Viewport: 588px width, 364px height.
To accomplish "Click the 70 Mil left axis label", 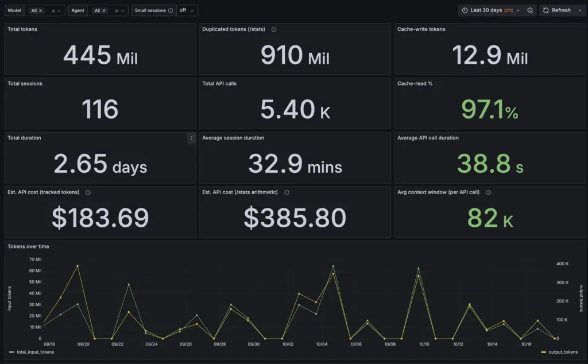I will pyautogui.click(x=35, y=260).
